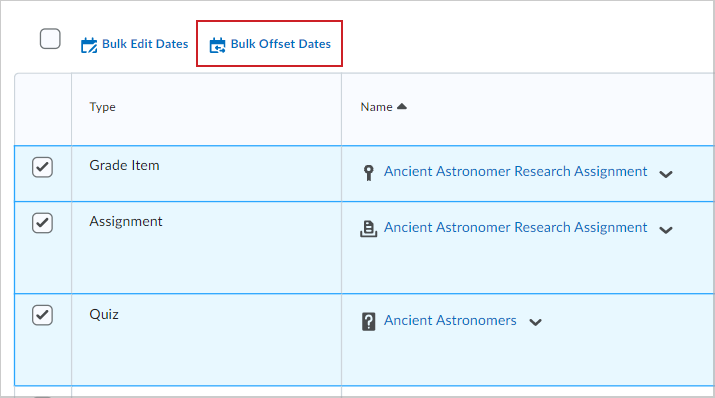Open the chevron menu in Assignment row
The image size is (715, 398).
[666, 230]
